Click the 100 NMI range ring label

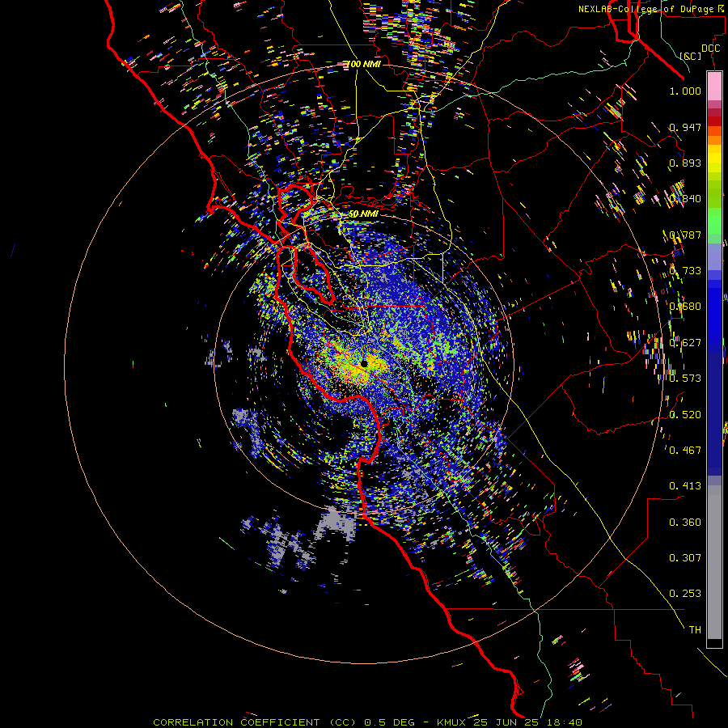tap(364, 64)
